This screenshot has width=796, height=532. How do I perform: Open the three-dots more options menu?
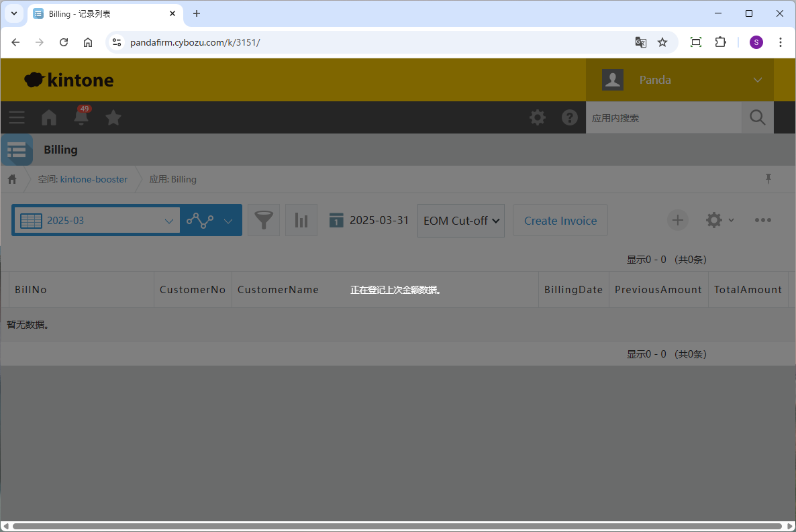[x=762, y=220]
